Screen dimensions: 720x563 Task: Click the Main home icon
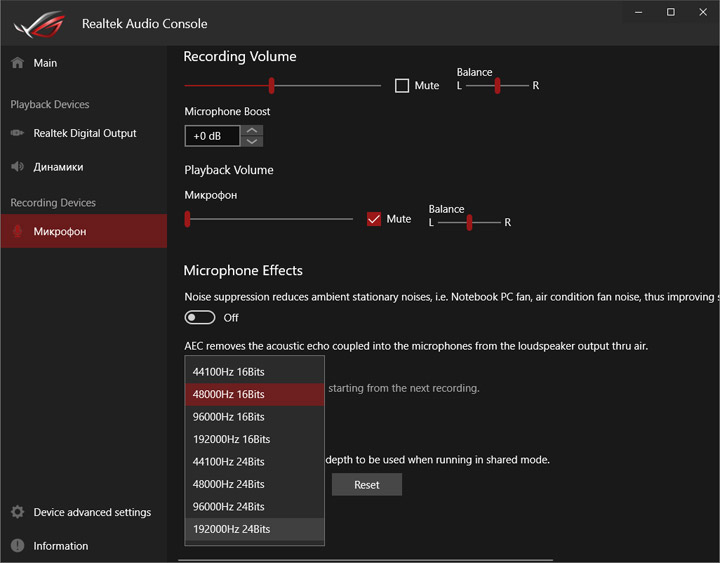pos(17,63)
